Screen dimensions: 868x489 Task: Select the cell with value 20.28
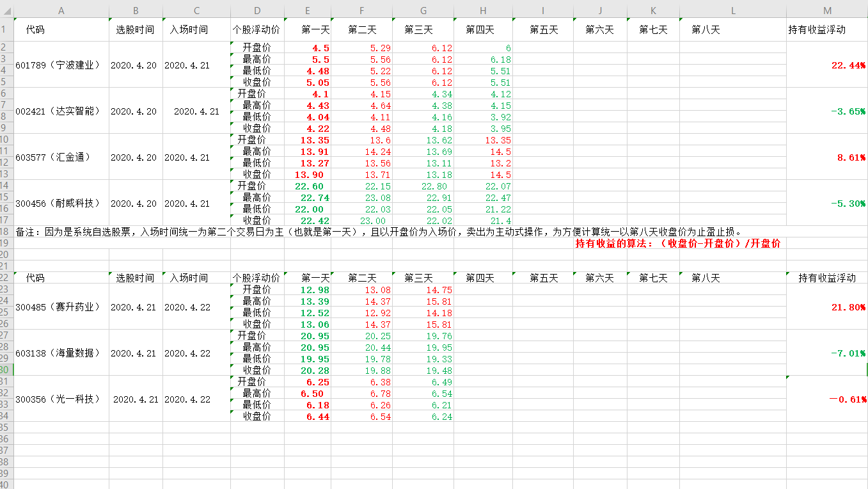coord(308,371)
